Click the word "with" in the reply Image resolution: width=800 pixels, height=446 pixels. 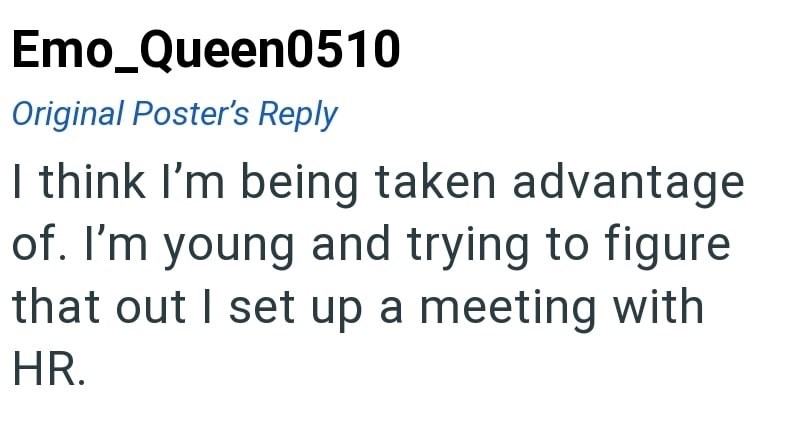click(660, 306)
